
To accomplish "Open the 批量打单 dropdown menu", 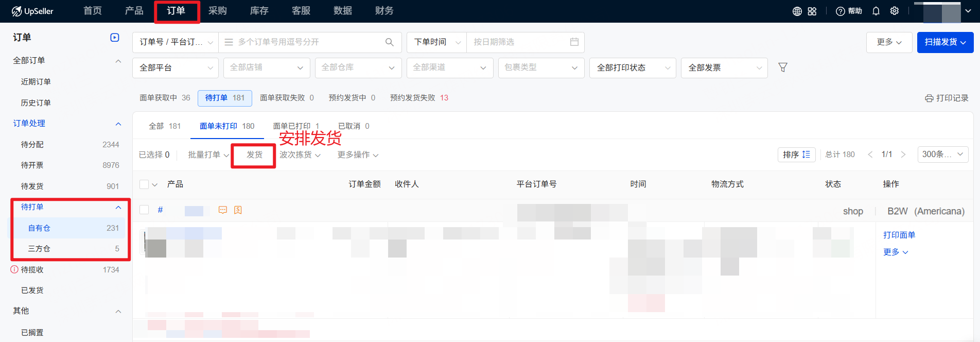I will [x=208, y=155].
